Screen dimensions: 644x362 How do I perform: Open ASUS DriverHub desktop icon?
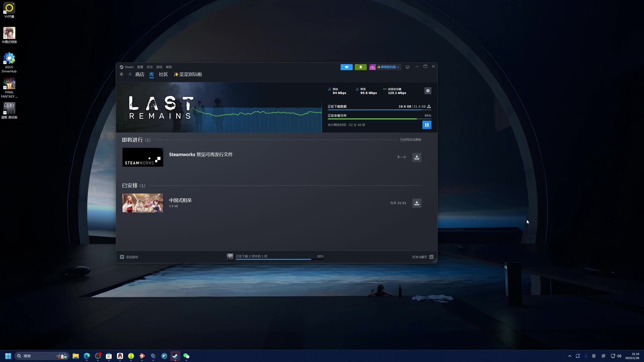9,63
